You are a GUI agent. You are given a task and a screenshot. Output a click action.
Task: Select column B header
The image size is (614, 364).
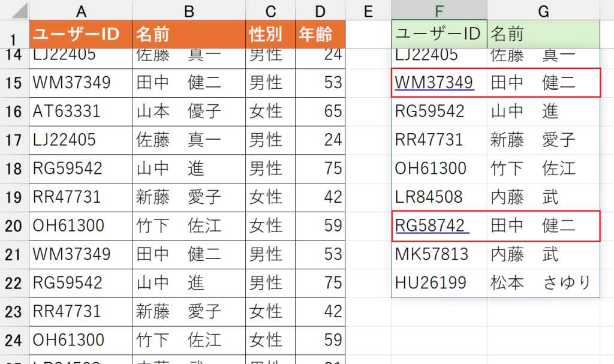point(189,9)
